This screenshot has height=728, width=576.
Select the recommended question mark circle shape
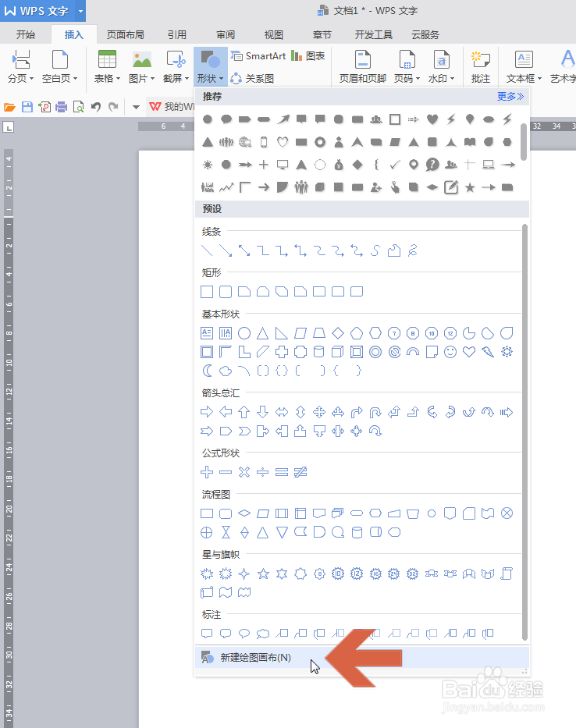pos(432,165)
